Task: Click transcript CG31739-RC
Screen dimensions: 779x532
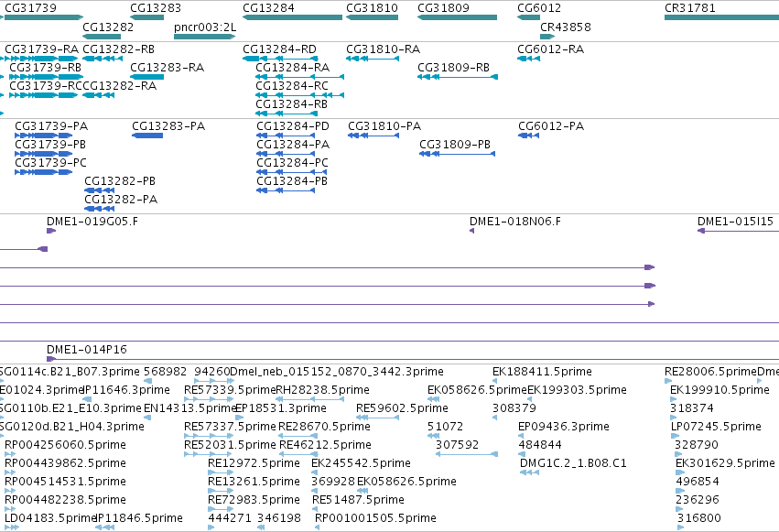Action: [x=43, y=95]
